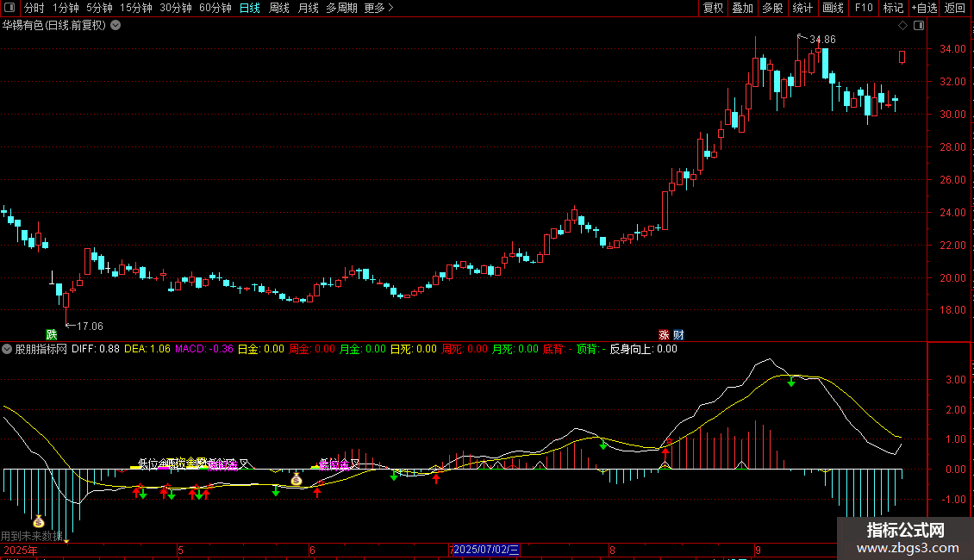
Task: Click the green 跌 marker badge
Action: point(52,334)
